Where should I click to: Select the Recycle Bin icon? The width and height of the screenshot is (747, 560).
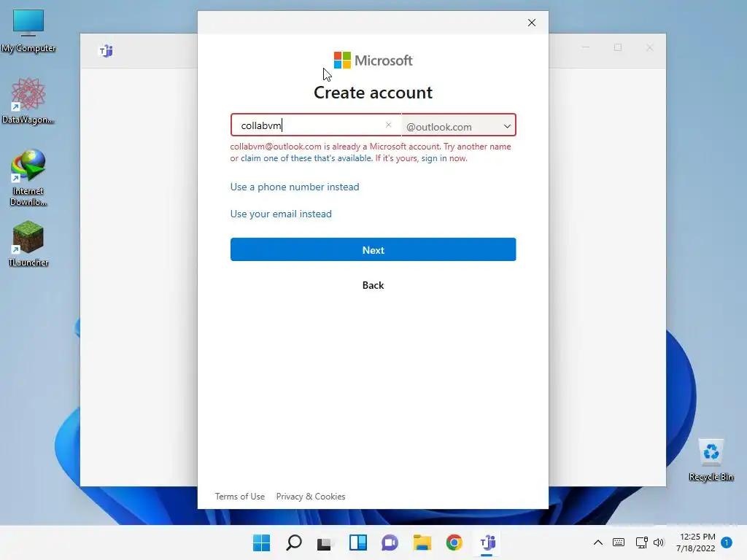pyautogui.click(x=711, y=460)
